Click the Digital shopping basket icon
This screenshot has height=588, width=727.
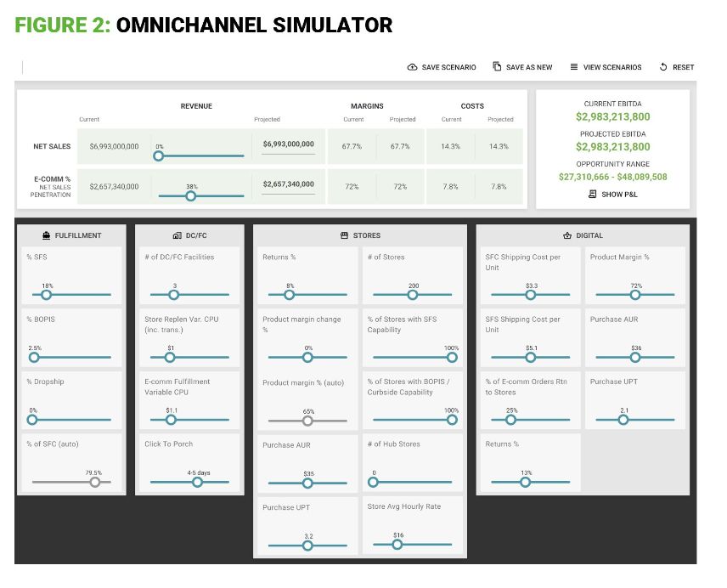pos(567,235)
